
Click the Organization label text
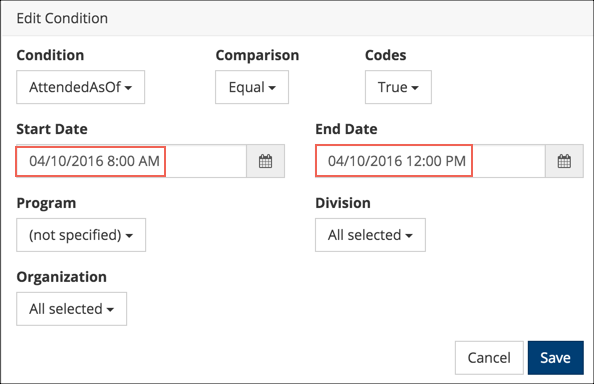click(x=61, y=277)
